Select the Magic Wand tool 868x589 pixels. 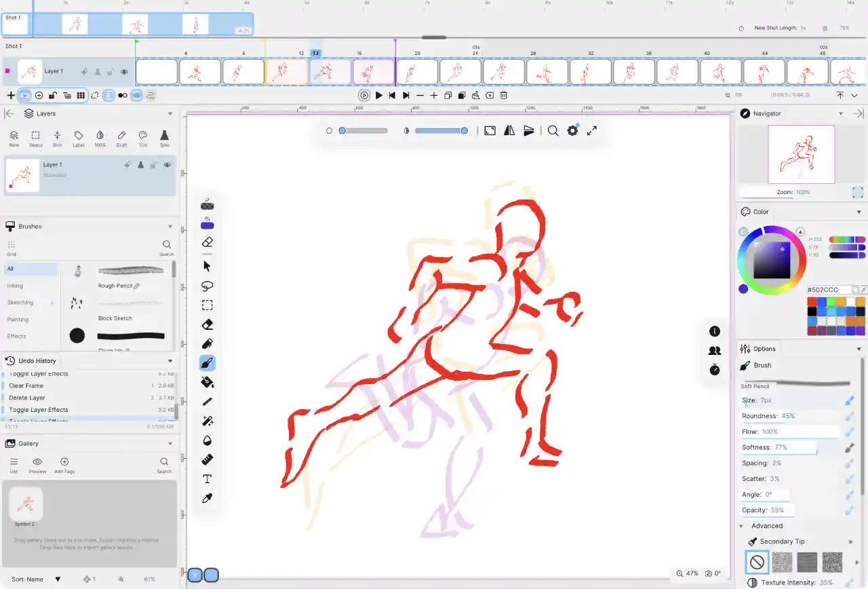[x=208, y=421]
